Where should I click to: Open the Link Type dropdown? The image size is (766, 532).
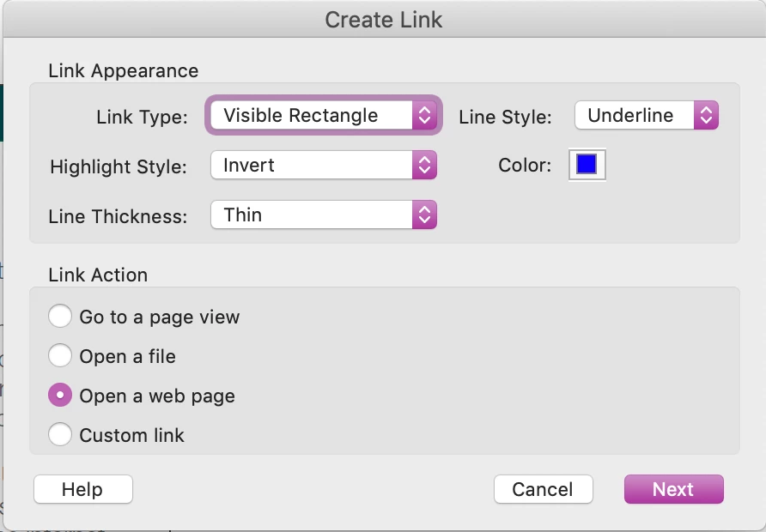[x=323, y=116]
